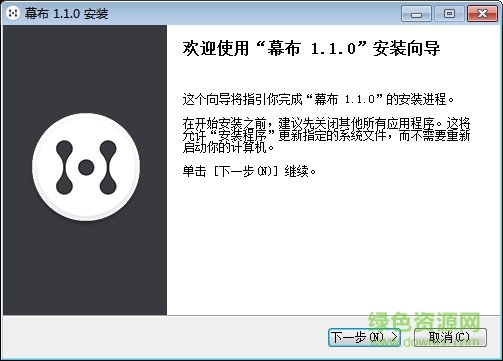Click the text 单击 [下一步(N)] 继续。
Image resolution: width=503 pixels, height=361 pixels.
(249, 171)
